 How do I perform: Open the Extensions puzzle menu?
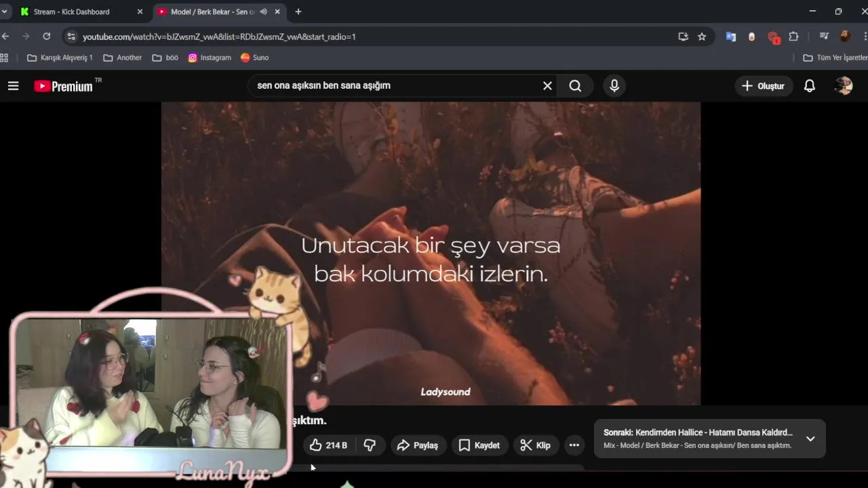coord(793,37)
